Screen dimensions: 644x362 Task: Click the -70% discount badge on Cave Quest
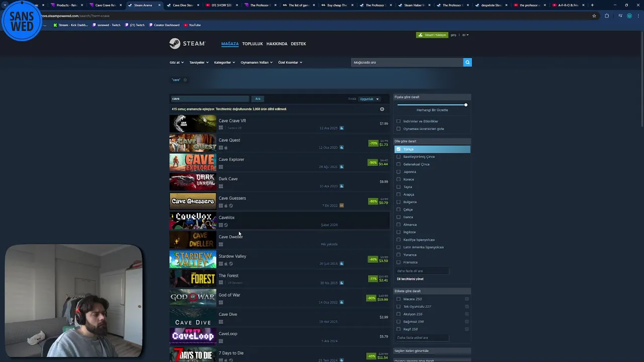pyautogui.click(x=373, y=143)
